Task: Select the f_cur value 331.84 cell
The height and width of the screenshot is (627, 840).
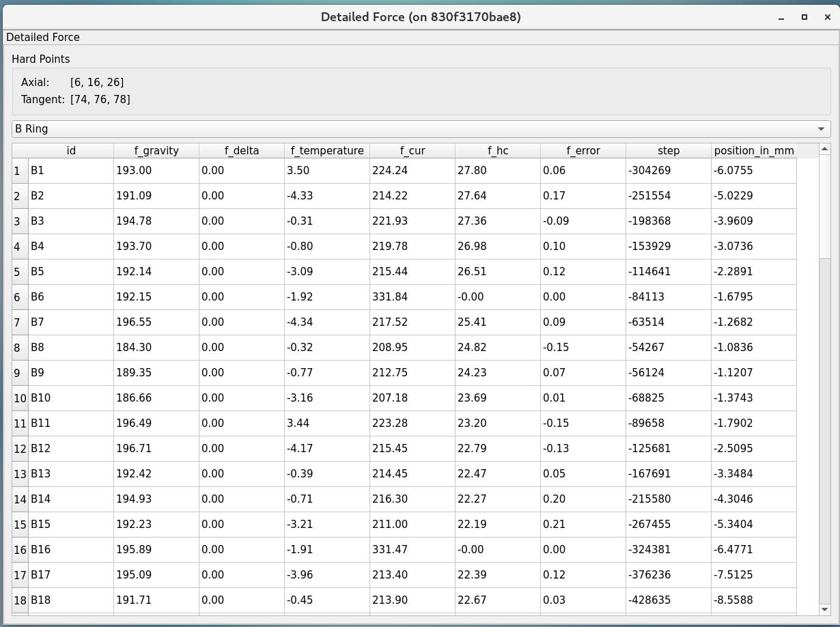Action: pyautogui.click(x=412, y=297)
